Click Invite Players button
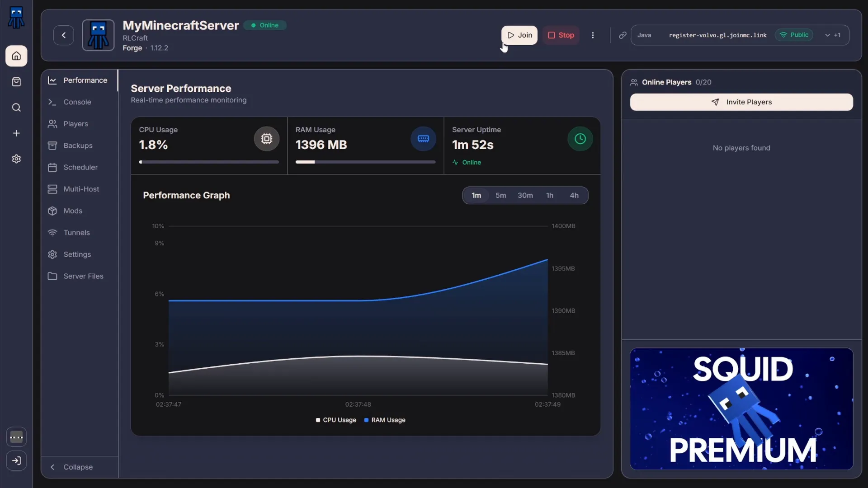868x488 pixels. [741, 102]
